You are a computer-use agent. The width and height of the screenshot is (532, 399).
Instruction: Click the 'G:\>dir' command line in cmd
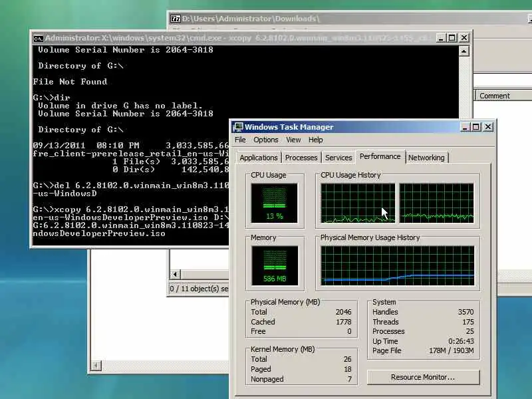click(52, 98)
